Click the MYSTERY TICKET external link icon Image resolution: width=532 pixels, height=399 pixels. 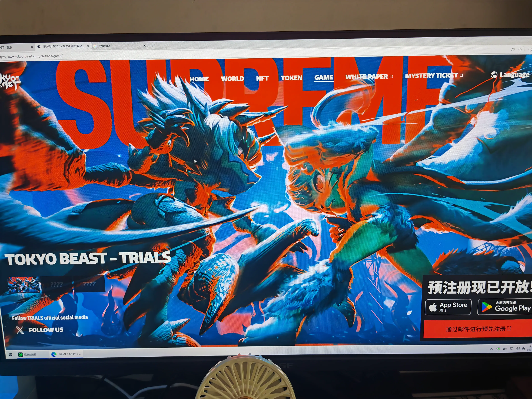(461, 75)
